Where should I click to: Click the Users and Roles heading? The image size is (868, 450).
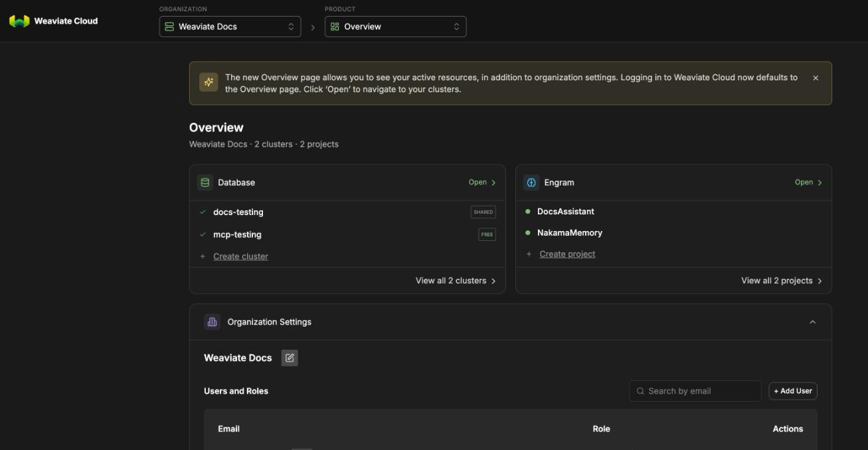[236, 391]
